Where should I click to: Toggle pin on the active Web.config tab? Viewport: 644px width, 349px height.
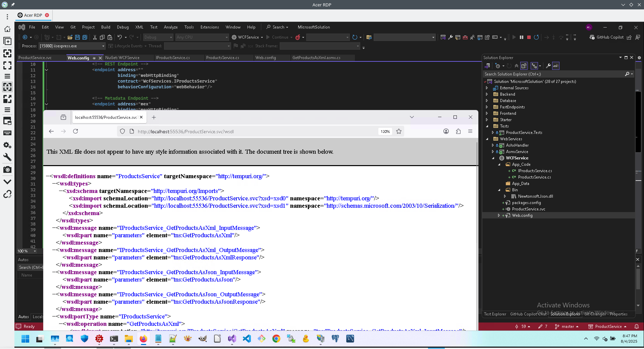(x=94, y=58)
